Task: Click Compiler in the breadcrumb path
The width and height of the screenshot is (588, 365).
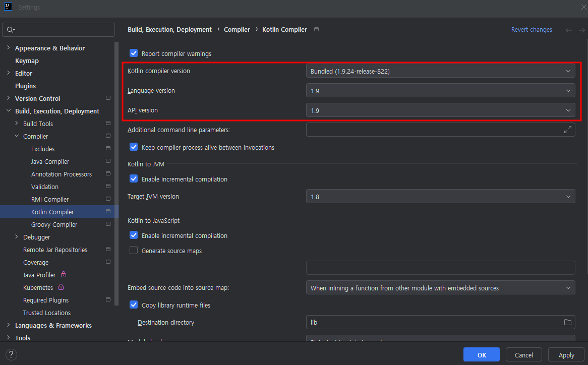Action: [237, 30]
